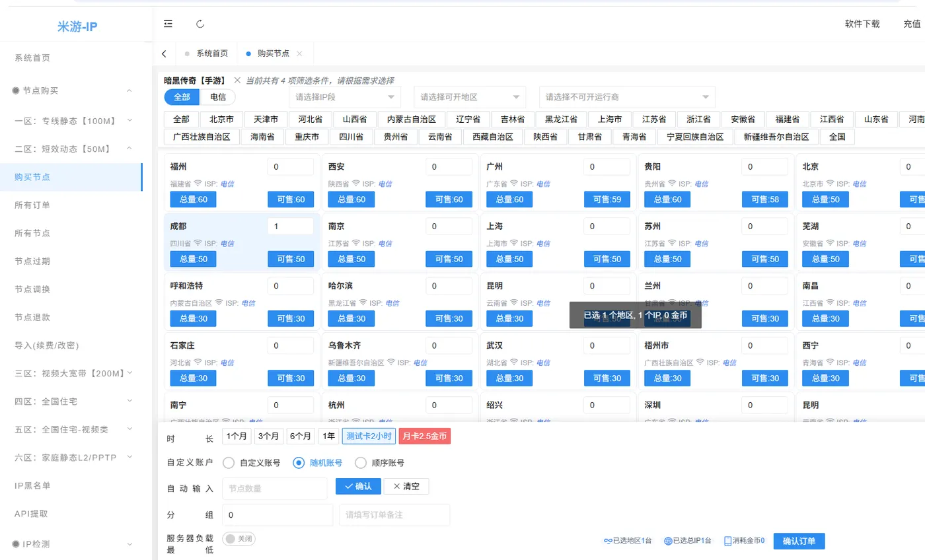Viewport: 925px width, 560px height.
Task: Expand the IP检测 sidebar section
Action: [71, 544]
